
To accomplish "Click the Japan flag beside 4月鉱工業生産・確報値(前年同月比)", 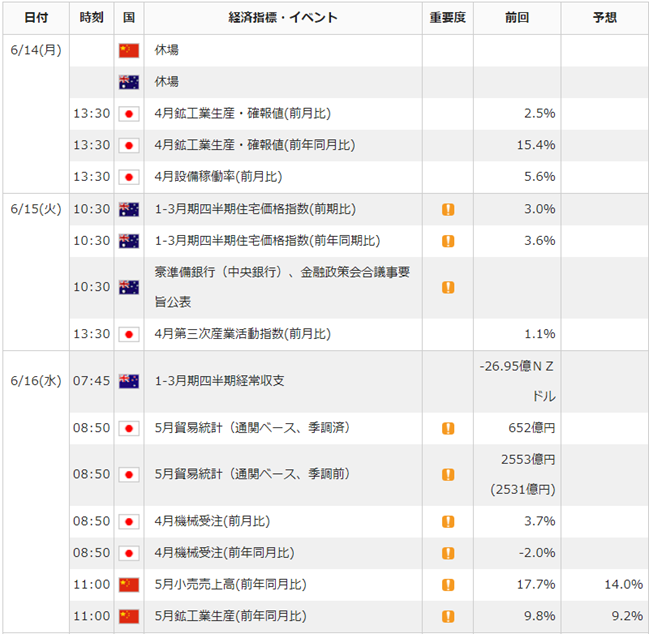I will pos(129,146).
